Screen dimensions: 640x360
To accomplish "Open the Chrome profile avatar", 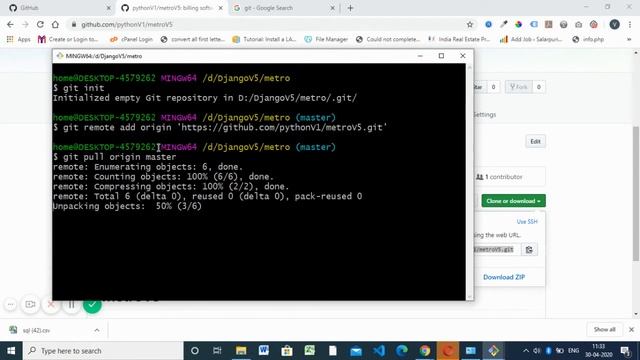I will [614, 24].
